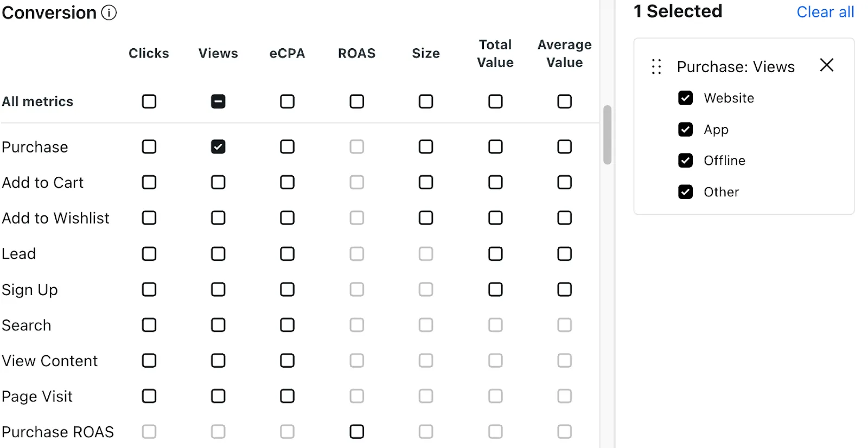Check Views for Add to Wishlist
Image resolution: width=868 pixels, height=448 pixels.
(x=218, y=217)
